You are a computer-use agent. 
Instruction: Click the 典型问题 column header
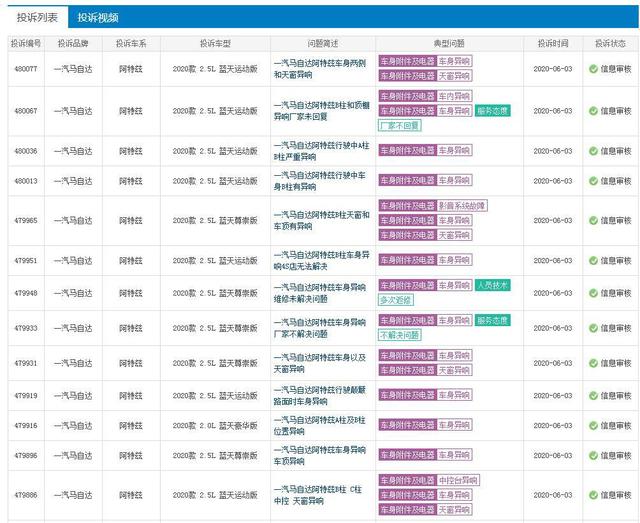tap(449, 44)
